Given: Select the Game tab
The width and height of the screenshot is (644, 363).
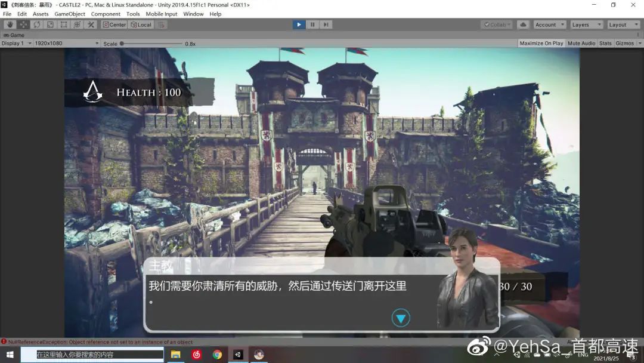Looking at the screenshot, I should [x=14, y=35].
